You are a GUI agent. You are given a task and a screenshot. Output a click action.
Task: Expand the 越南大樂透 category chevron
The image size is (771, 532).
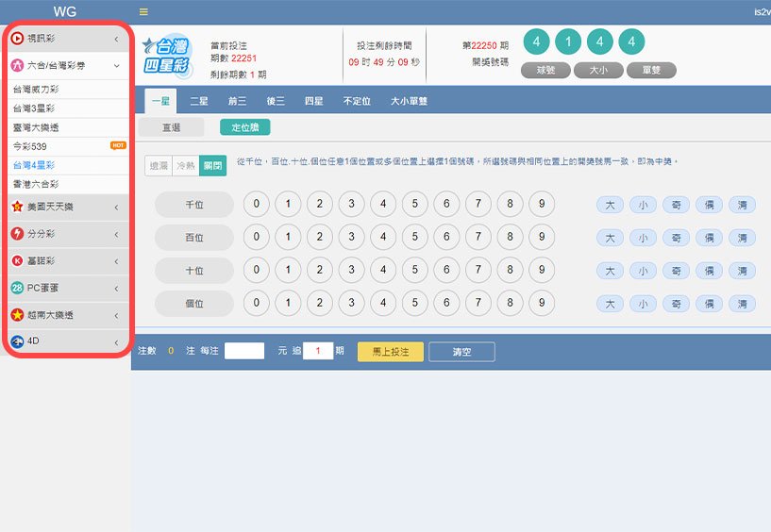(x=116, y=315)
